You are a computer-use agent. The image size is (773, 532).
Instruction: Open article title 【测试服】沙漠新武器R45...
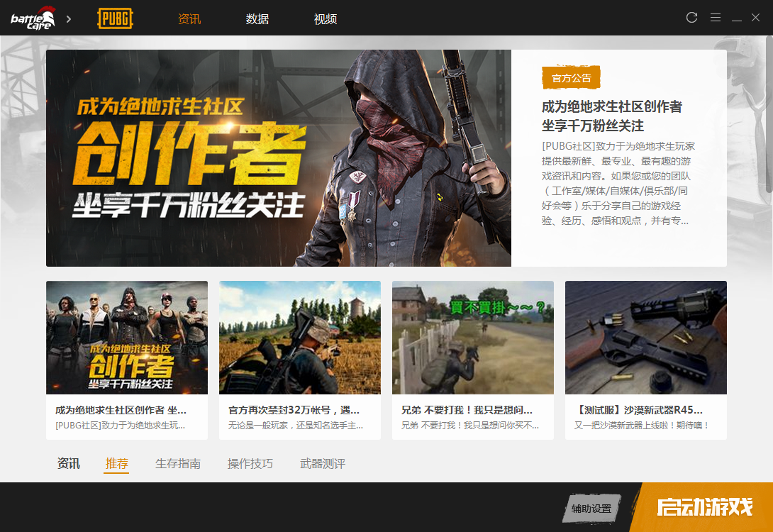(x=638, y=410)
